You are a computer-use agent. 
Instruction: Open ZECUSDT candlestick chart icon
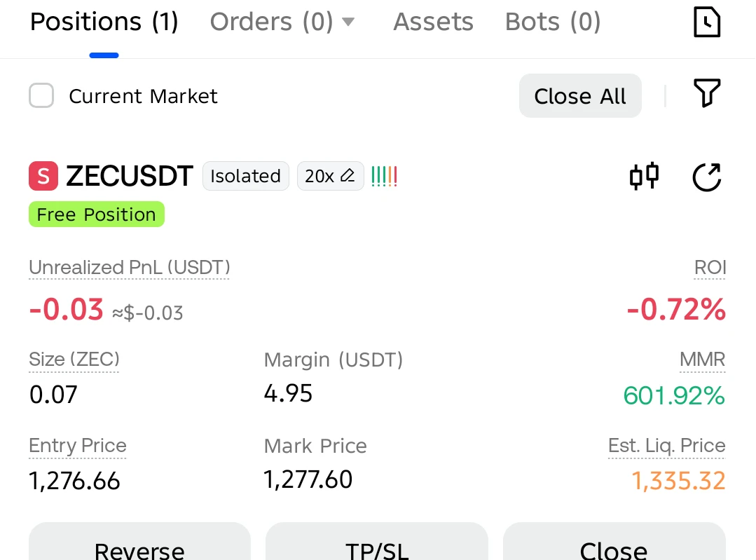644,176
